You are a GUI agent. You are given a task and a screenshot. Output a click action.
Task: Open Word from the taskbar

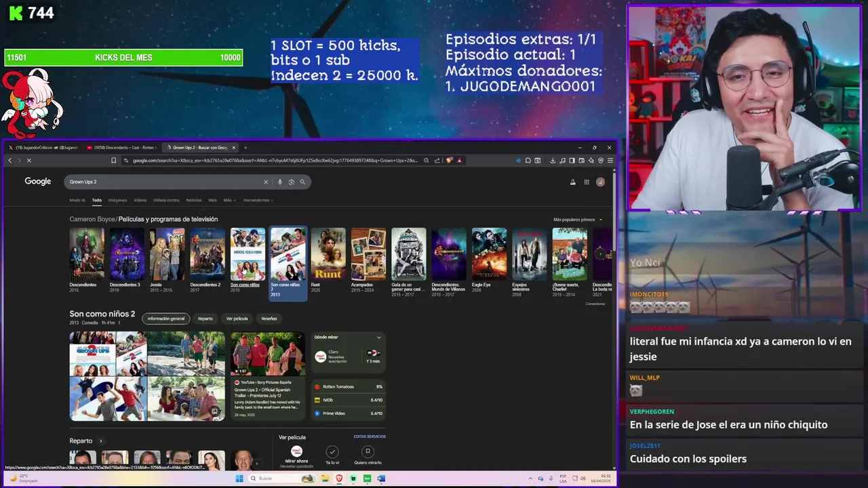pos(381,479)
